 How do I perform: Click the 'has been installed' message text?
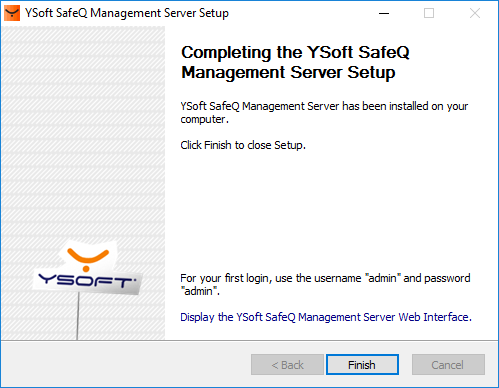[324, 112]
